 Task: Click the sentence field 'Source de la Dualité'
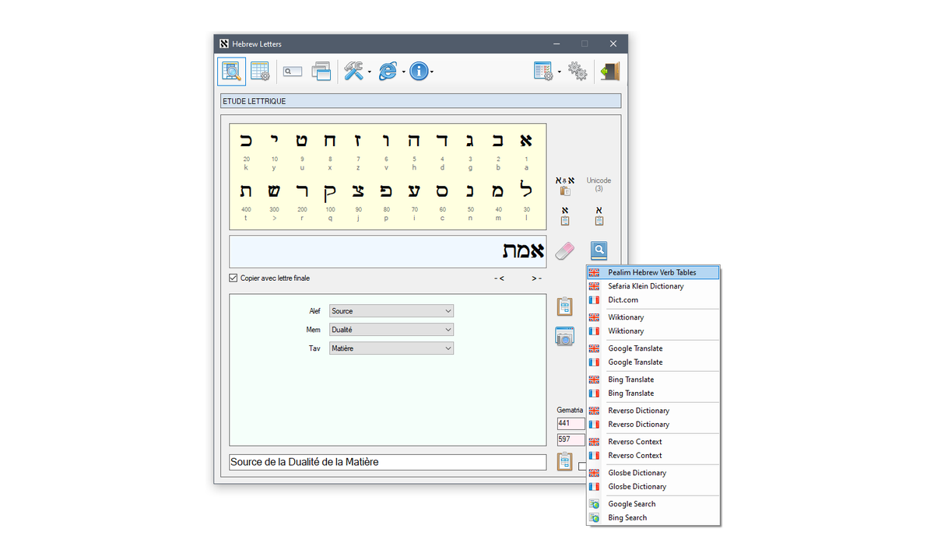(x=388, y=462)
